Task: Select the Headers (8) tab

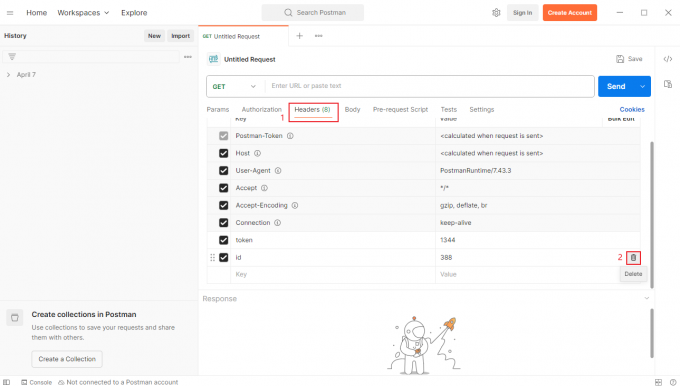Action: [312, 109]
